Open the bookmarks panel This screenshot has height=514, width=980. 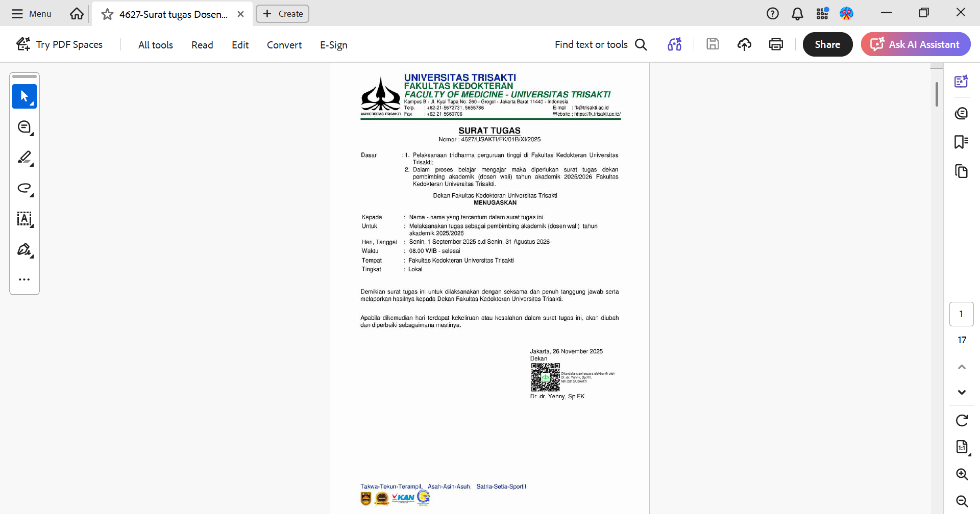pos(962,142)
